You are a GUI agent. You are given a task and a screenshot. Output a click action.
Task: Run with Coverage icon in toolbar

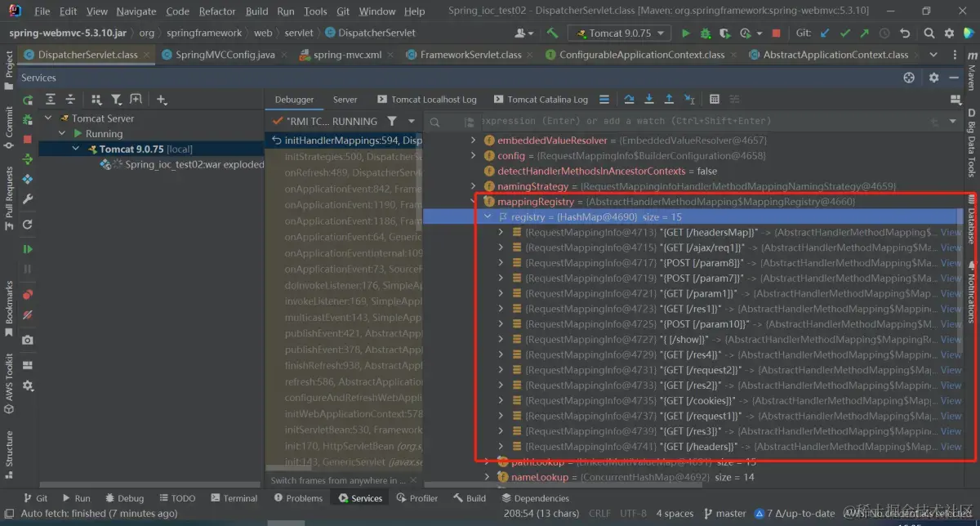[724, 33]
